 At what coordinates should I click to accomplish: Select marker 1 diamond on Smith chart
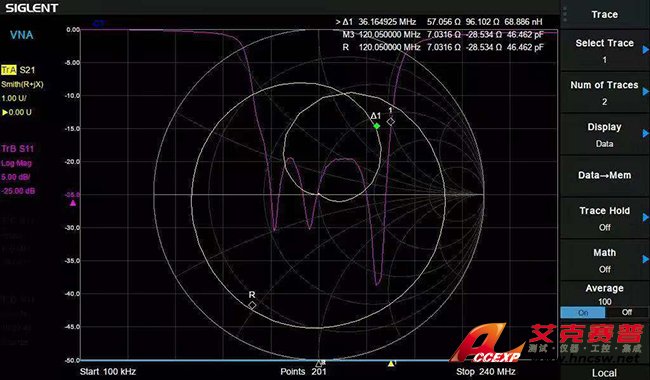pyautogui.click(x=390, y=121)
